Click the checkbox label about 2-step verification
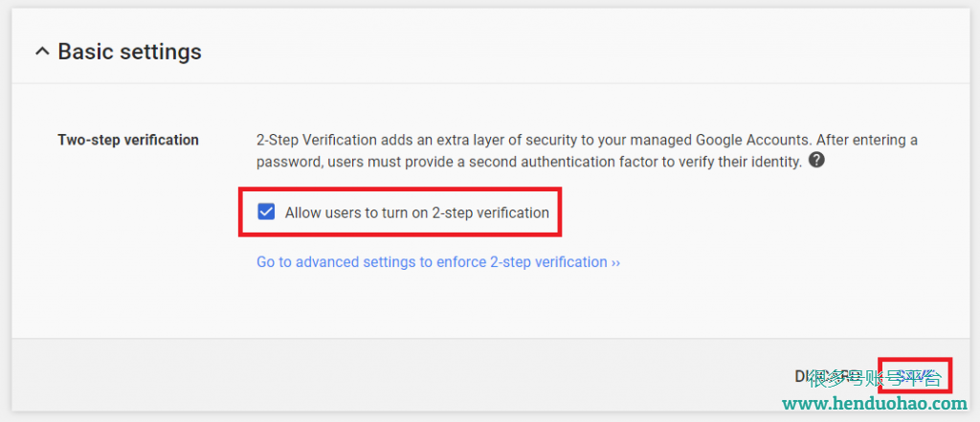This screenshot has height=422, width=980. 417,212
